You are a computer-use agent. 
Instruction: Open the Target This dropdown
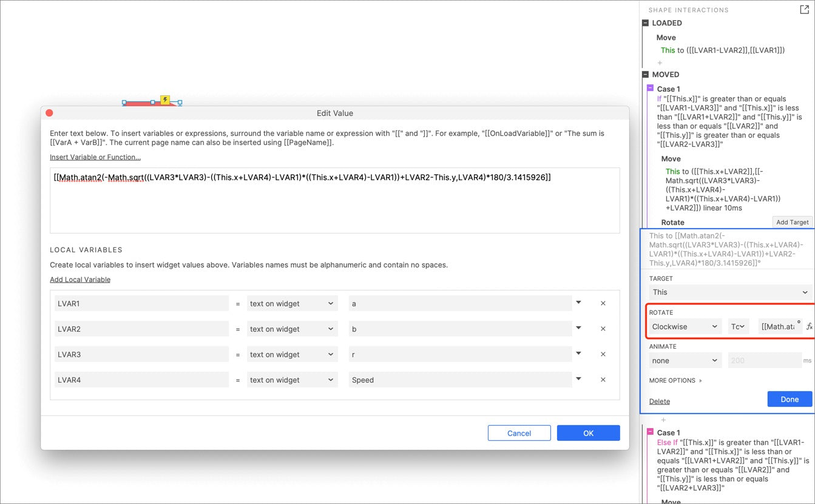tap(729, 292)
